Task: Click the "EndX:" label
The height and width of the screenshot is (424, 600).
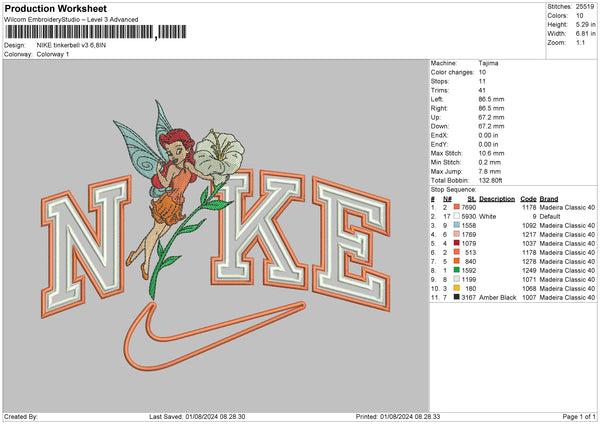Action: [x=439, y=135]
